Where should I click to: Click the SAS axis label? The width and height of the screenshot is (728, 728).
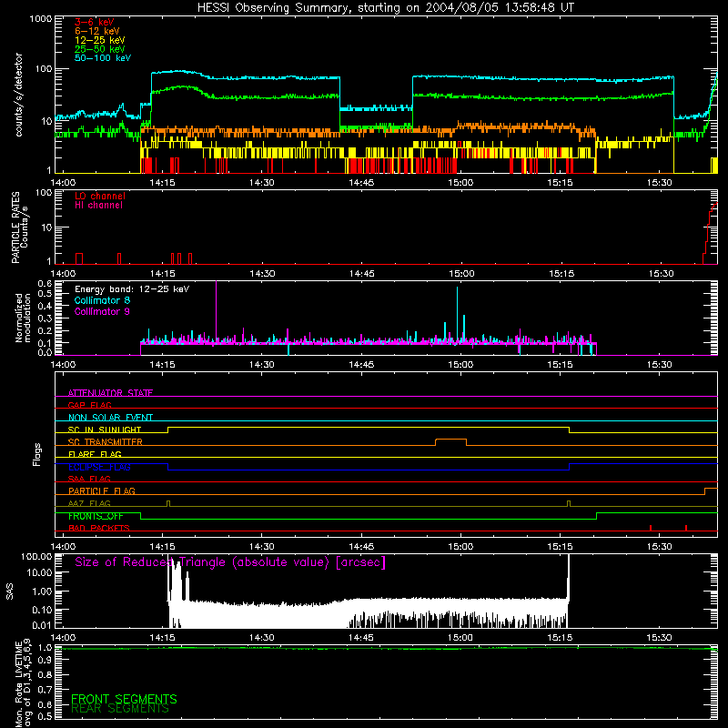click(x=10, y=591)
